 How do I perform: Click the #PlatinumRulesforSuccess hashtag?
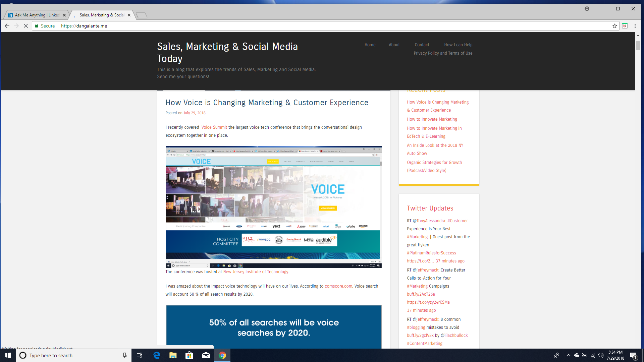click(431, 253)
